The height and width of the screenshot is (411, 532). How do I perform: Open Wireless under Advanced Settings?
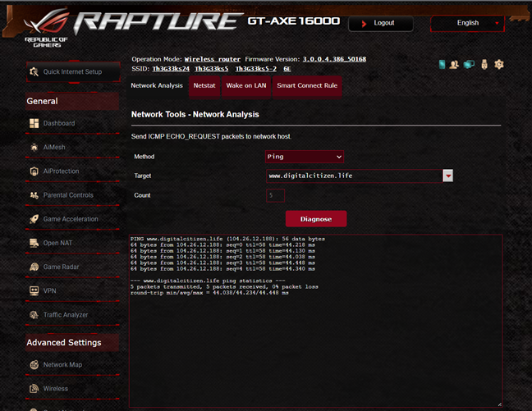click(x=72, y=389)
